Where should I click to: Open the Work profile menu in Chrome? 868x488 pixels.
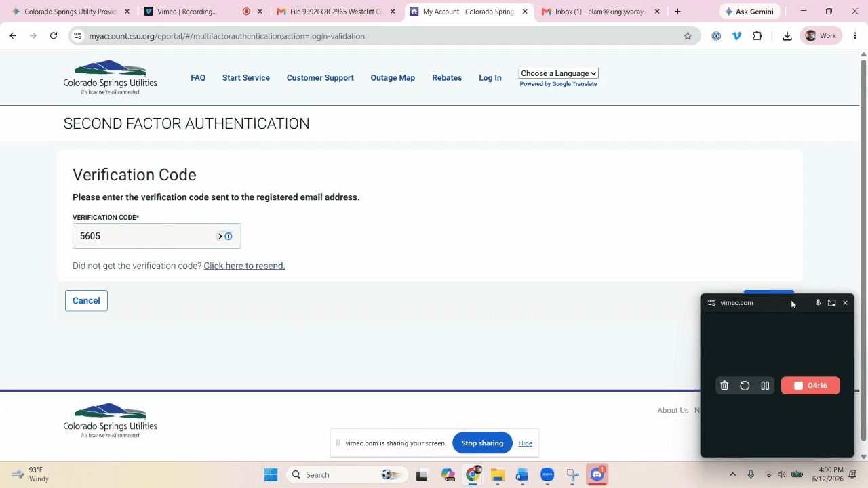[821, 36]
